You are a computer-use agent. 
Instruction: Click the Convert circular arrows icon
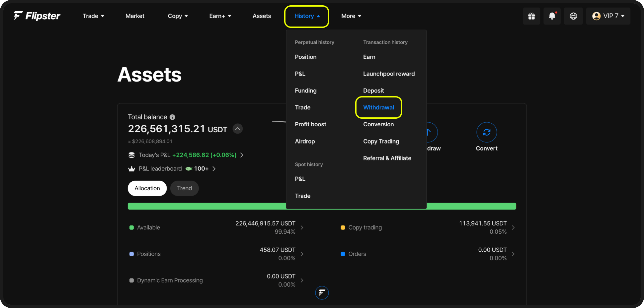click(x=487, y=132)
